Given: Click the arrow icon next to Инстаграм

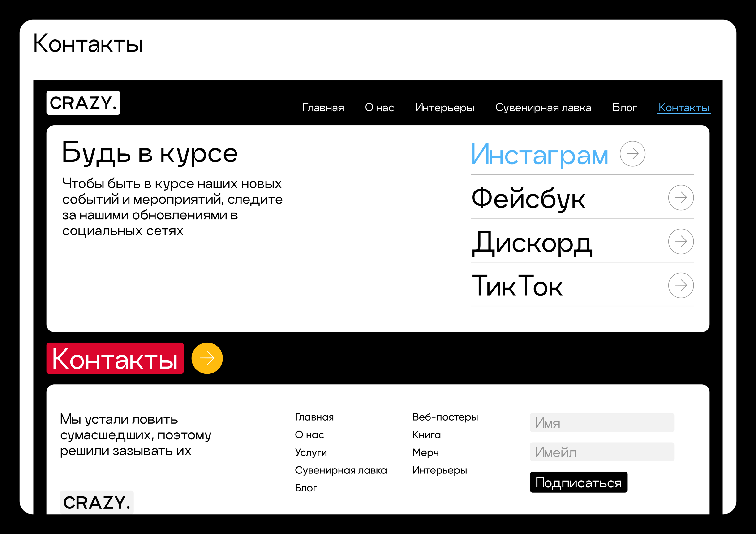Looking at the screenshot, I should coord(632,153).
